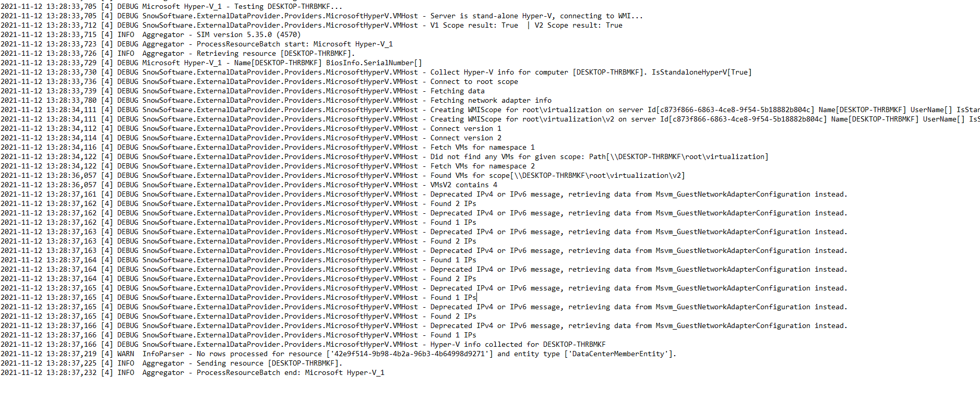This screenshot has width=980, height=400.
Task: Click the 'Connect version 1' log line
Action: (251, 128)
